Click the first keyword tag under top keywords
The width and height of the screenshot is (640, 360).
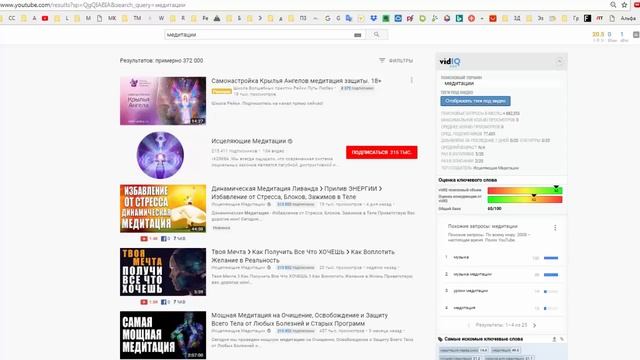463,350
